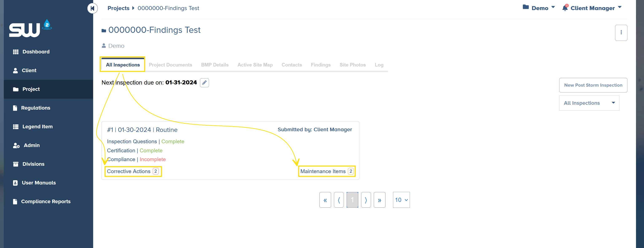Edit next inspection due date pencil
The width and height of the screenshot is (644, 248).
[x=204, y=83]
